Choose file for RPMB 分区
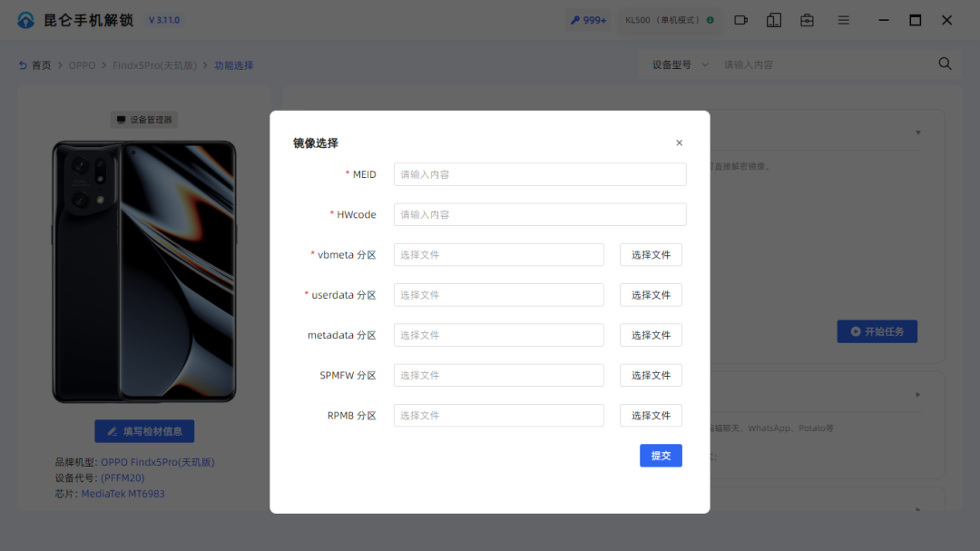 [651, 415]
